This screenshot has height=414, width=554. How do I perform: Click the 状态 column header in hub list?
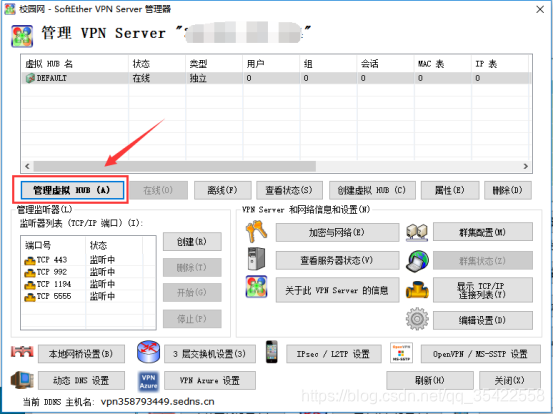tap(157, 64)
